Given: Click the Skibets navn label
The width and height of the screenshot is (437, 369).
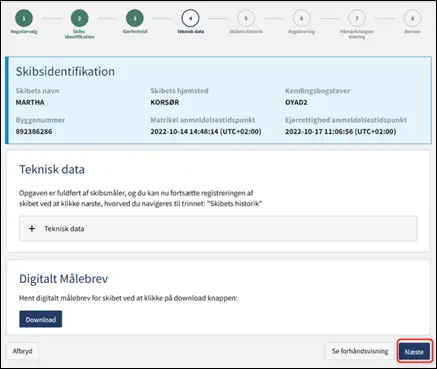Looking at the screenshot, I should pyautogui.click(x=37, y=91).
